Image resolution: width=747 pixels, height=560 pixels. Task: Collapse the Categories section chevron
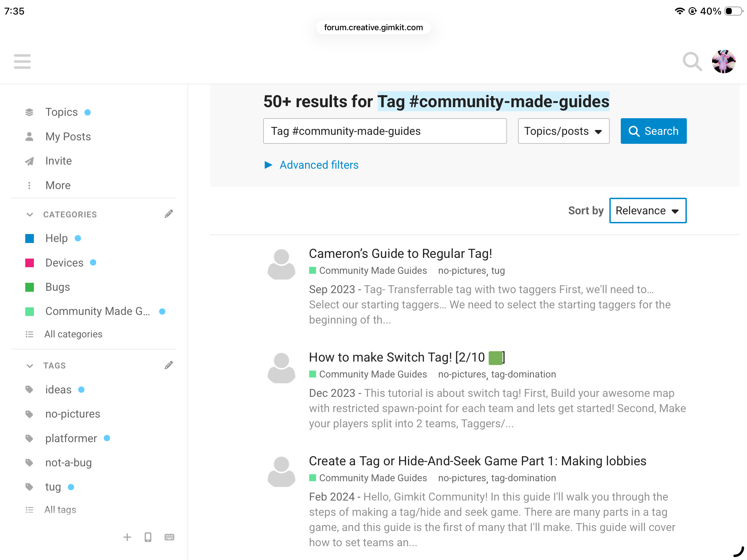tap(30, 215)
